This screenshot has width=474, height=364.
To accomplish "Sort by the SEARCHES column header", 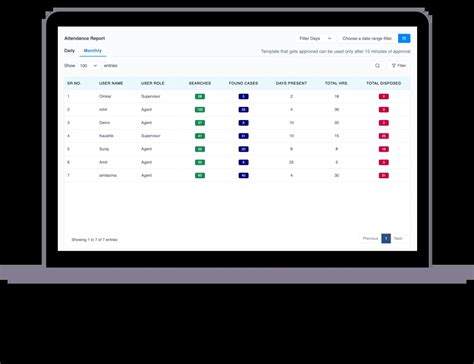I will point(200,83).
